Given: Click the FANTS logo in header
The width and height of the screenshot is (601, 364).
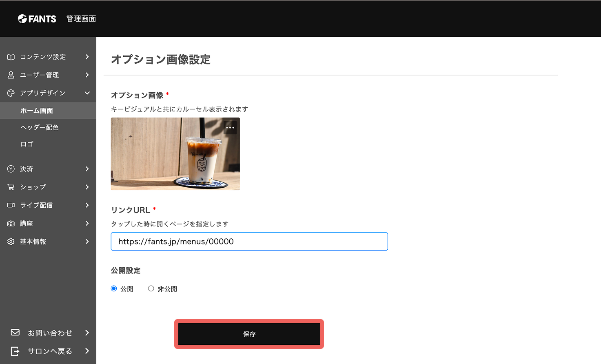Looking at the screenshot, I should [x=37, y=19].
